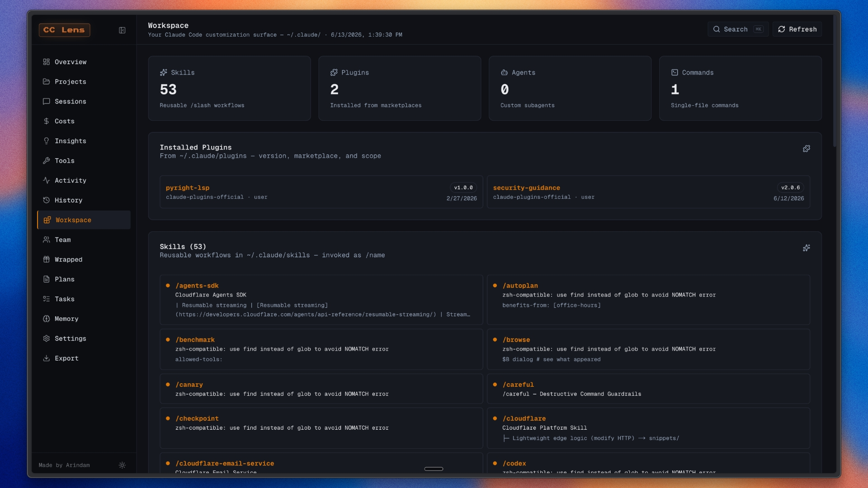Click the Agents card robot icon
Image resolution: width=868 pixels, height=488 pixels.
tap(505, 73)
